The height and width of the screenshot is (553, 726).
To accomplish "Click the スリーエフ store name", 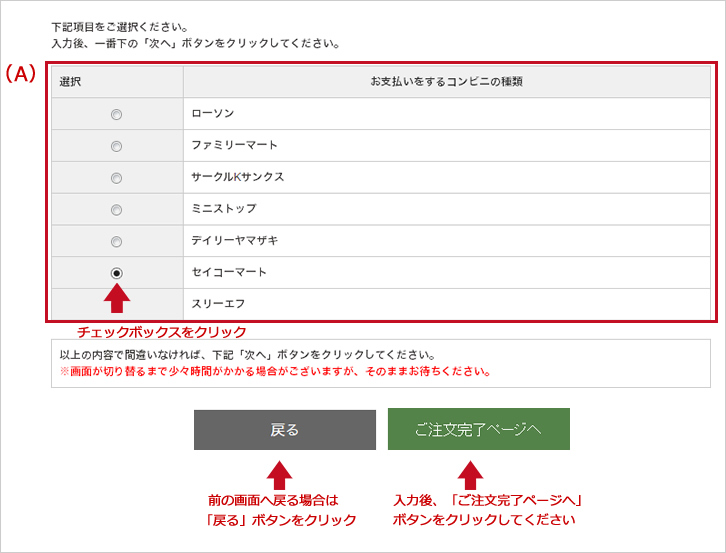I will coord(218,304).
